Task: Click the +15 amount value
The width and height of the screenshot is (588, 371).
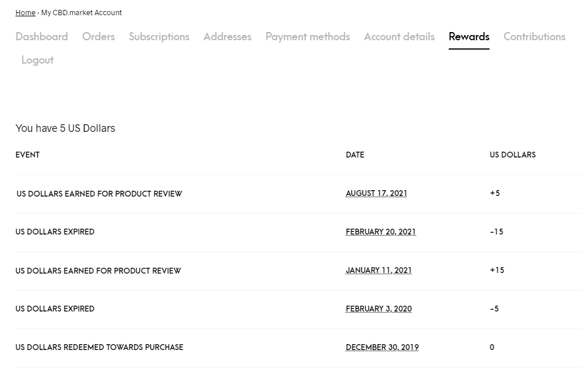Action: pos(497,270)
